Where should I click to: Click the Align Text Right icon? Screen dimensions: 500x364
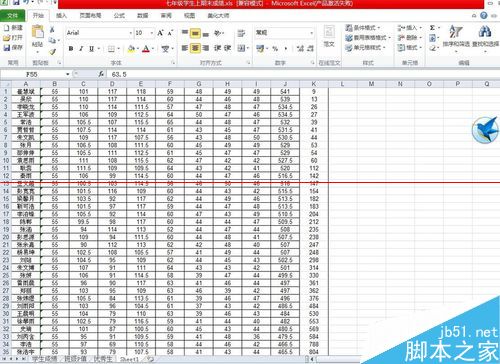click(x=206, y=48)
